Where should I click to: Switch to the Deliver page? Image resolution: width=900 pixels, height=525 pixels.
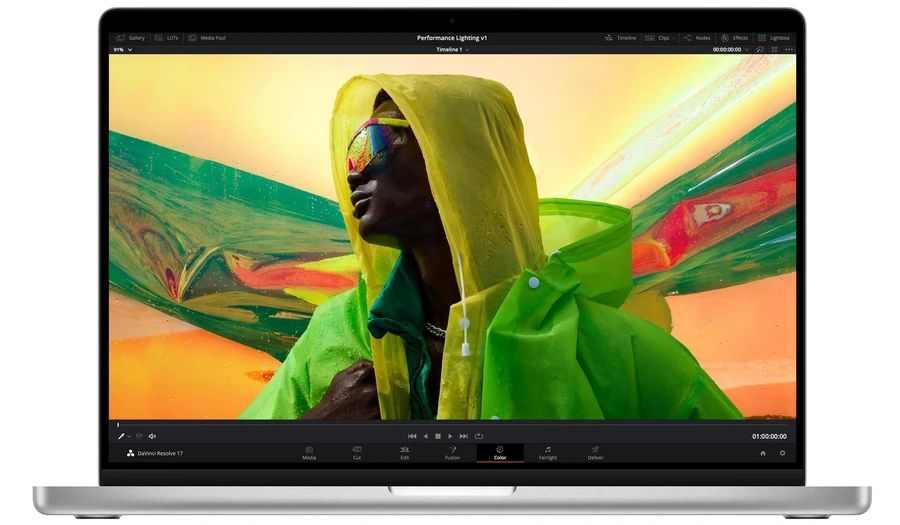click(595, 453)
